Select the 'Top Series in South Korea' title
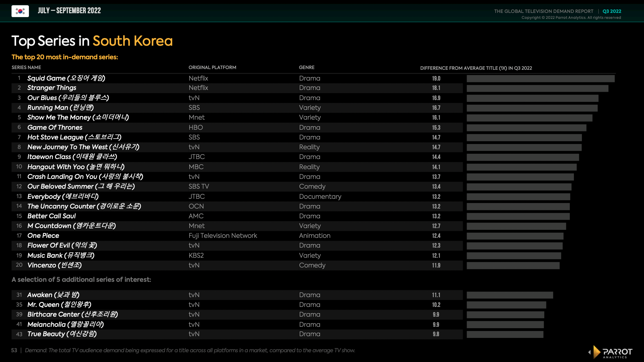Screen dimensions: 644x362 [92, 41]
